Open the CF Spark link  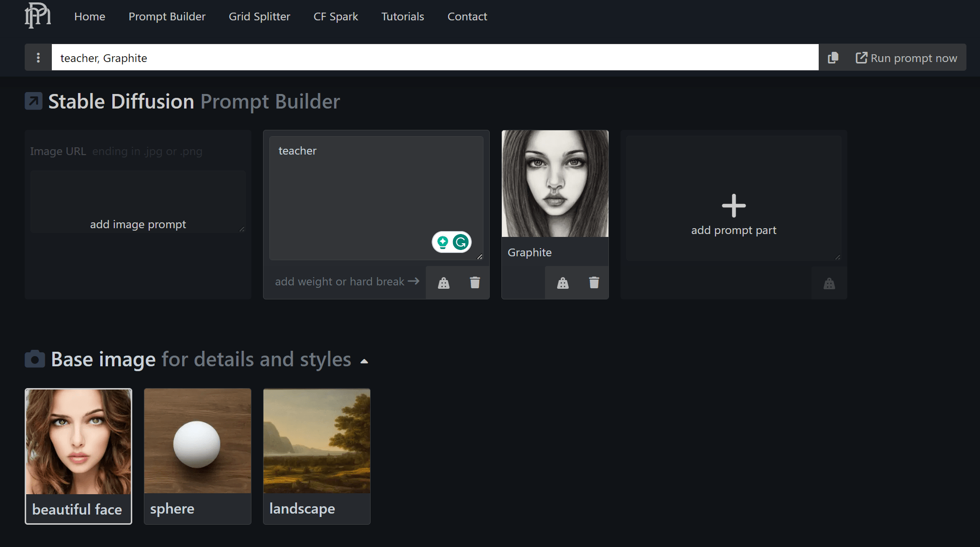point(335,16)
